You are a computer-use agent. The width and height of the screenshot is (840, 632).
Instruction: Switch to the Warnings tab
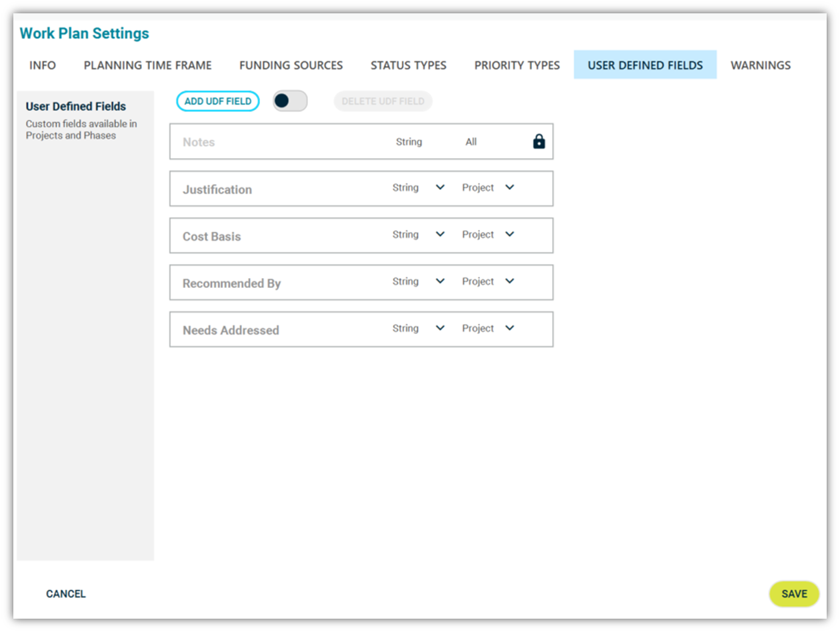[760, 65]
